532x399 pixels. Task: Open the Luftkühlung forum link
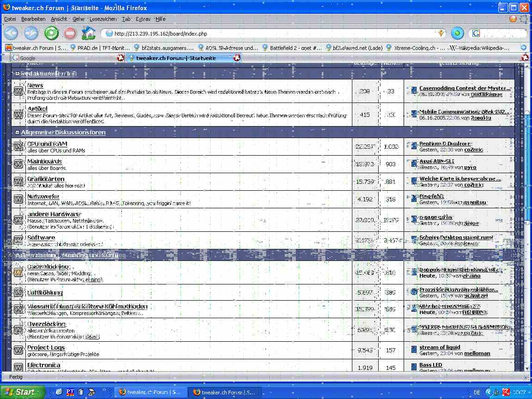pyautogui.click(x=45, y=292)
